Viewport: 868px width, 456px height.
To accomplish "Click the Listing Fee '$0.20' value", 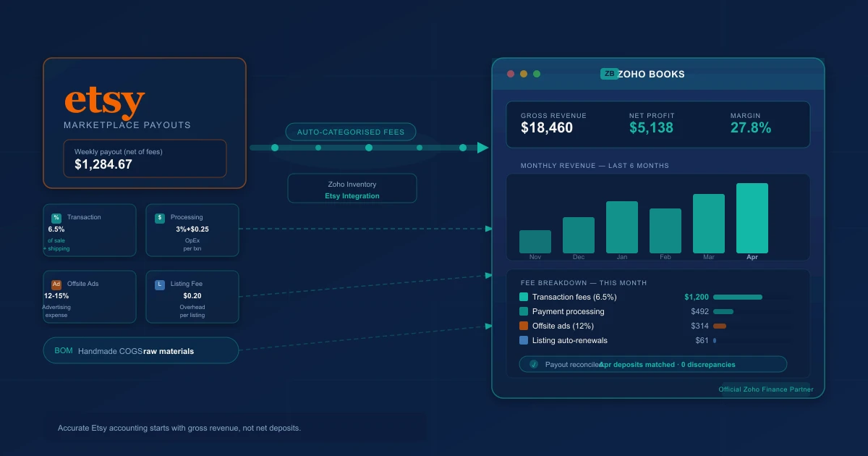I will [x=192, y=296].
